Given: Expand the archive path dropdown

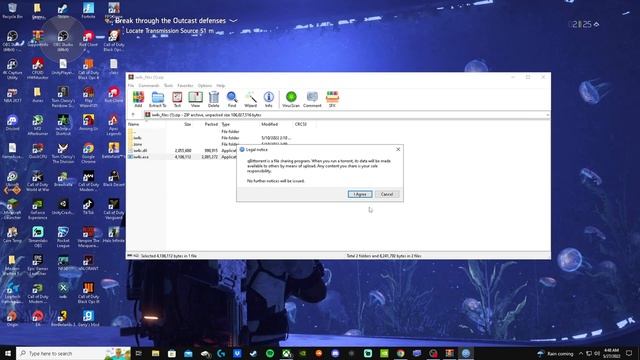Looking at the screenshot, I should tap(547, 115).
